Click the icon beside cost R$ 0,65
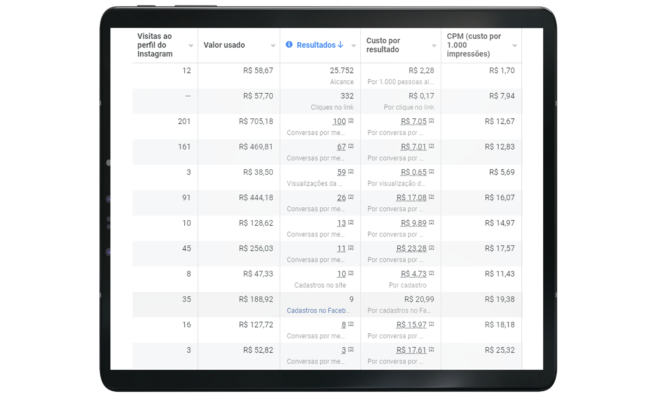 [431, 172]
